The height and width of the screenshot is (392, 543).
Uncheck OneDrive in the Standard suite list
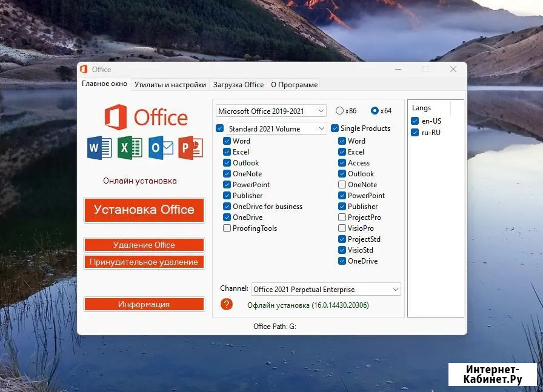[227, 218]
